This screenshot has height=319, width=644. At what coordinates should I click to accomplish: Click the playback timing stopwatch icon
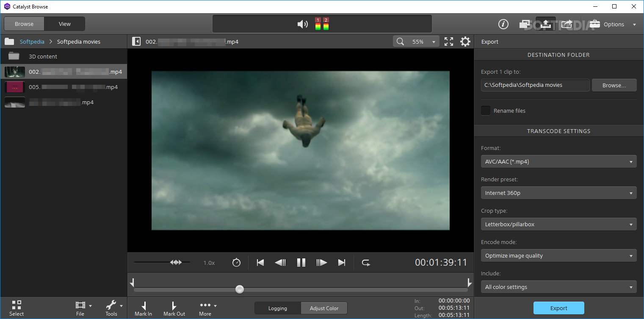[x=236, y=263]
